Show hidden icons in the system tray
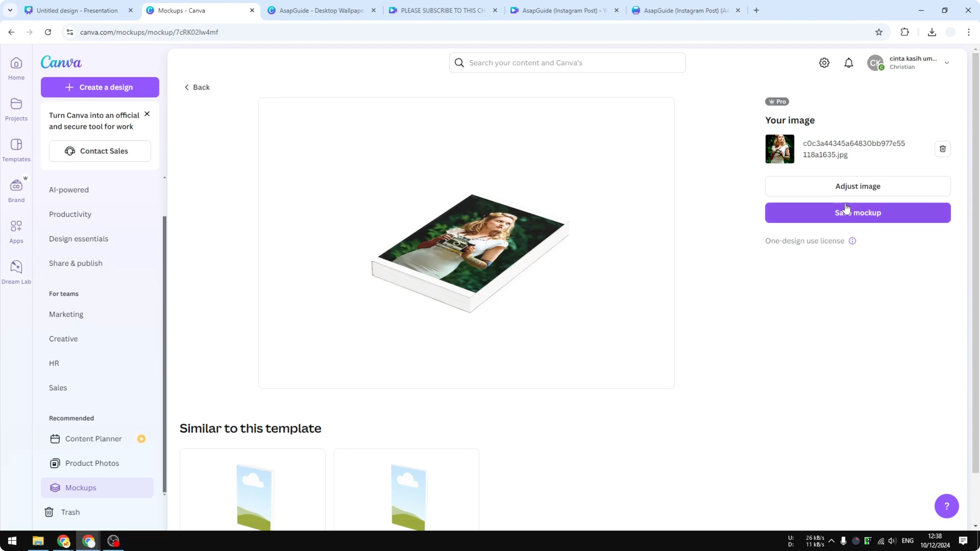Viewport: 980px width, 551px height. pyautogui.click(x=832, y=541)
